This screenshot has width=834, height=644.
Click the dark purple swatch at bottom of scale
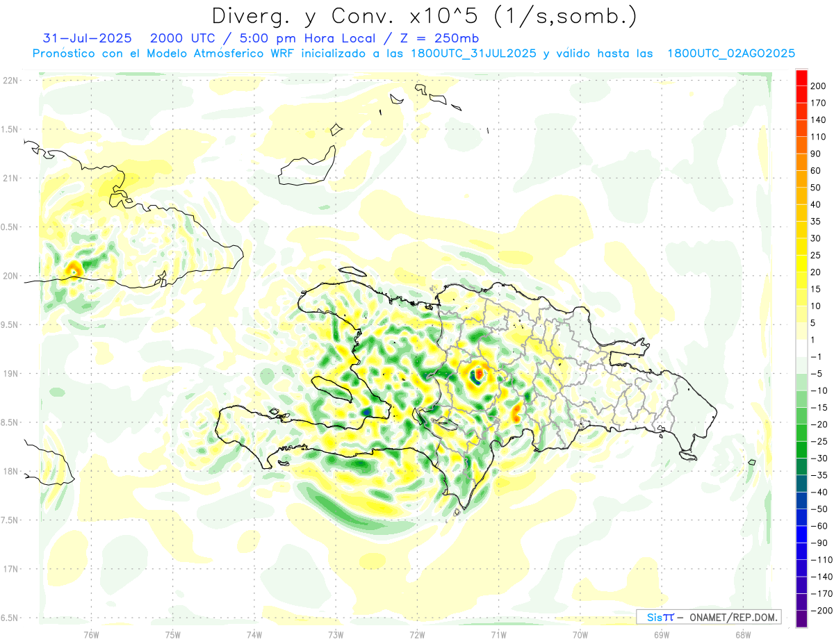801,619
